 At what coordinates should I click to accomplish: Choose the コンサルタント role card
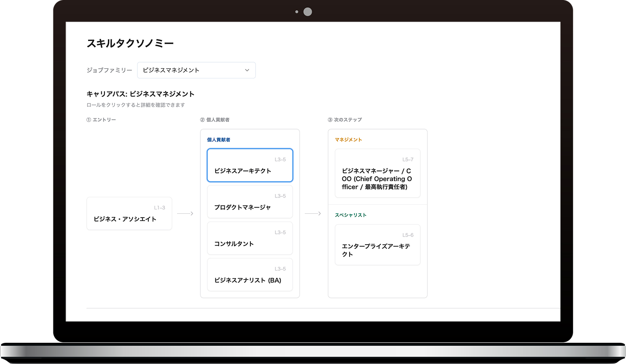point(249,238)
